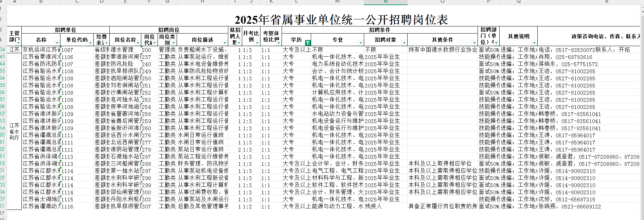Open filter dropdown for 招聘对象 column
The image size is (644, 220).
click(404, 43)
